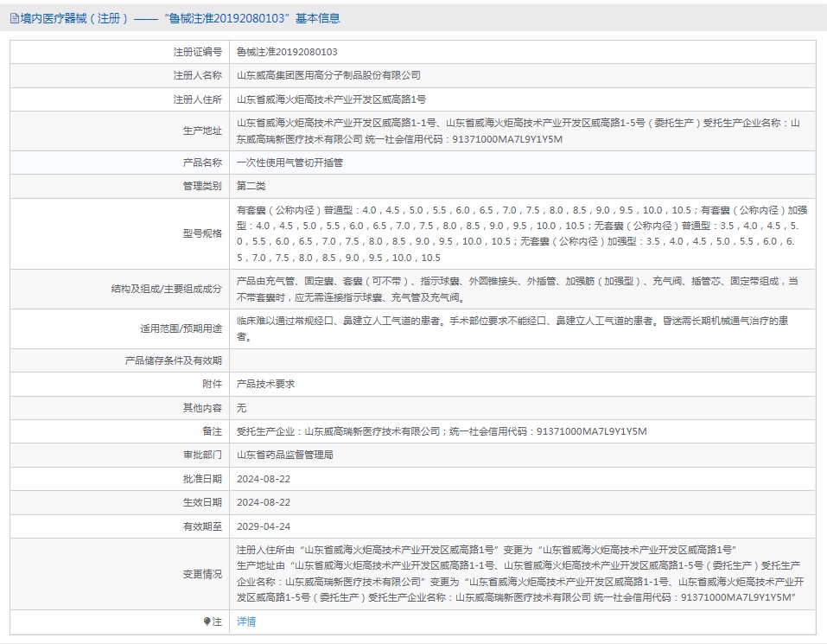Click the 第二类 management class value
827x644 pixels.
[251, 186]
